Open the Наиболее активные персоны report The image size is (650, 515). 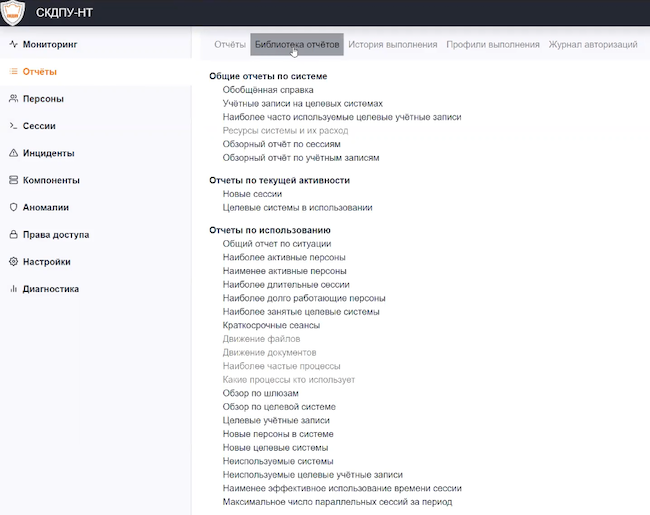tap(284, 257)
